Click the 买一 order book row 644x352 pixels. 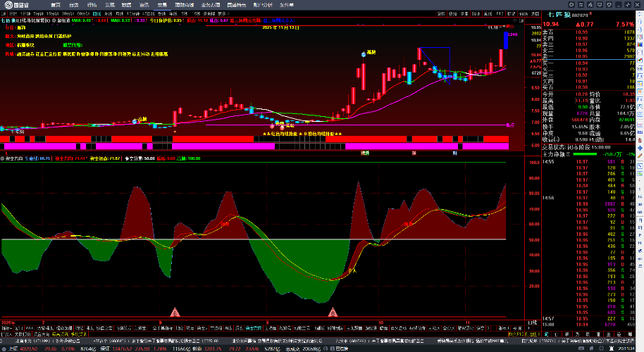588,63
